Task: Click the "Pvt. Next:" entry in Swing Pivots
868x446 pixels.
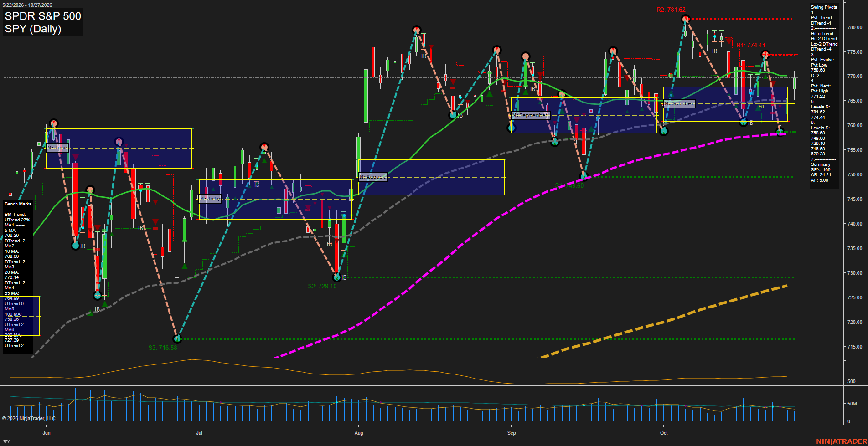Action: [821, 86]
